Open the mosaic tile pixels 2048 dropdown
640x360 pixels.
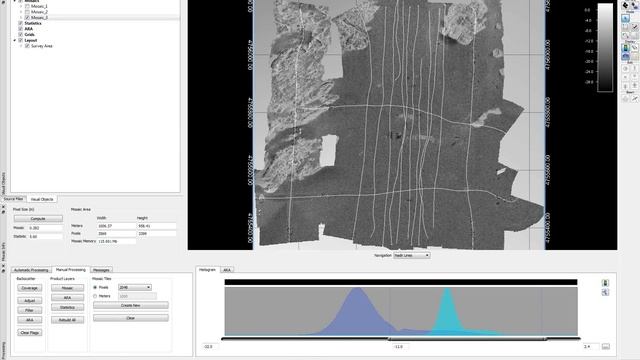[135, 287]
